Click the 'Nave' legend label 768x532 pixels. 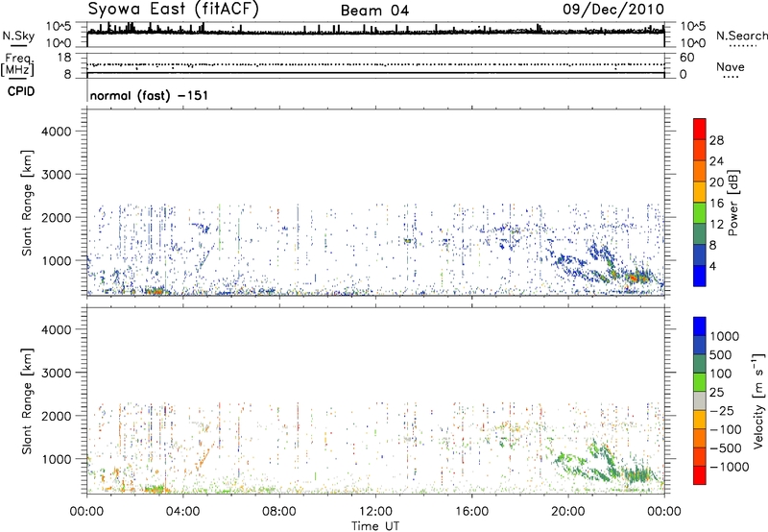point(731,66)
